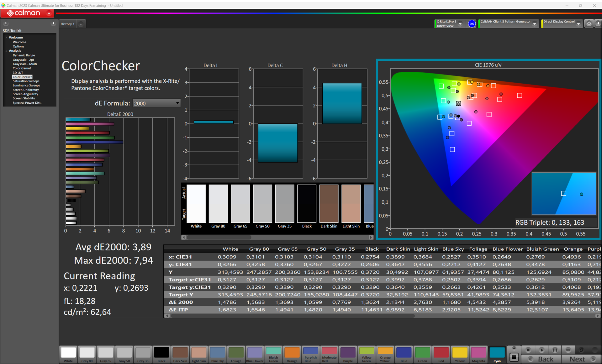Open Saturation Sweeps in the sidebar

click(x=26, y=81)
